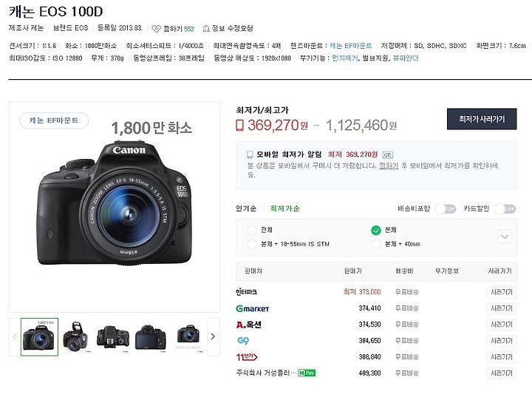Open the 11번가 seller logo
Viewport: 532px width, 397px height.
click(247, 357)
